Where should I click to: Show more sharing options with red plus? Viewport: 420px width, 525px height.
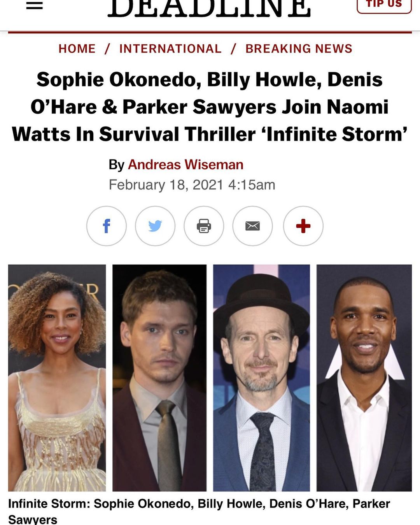point(303,226)
